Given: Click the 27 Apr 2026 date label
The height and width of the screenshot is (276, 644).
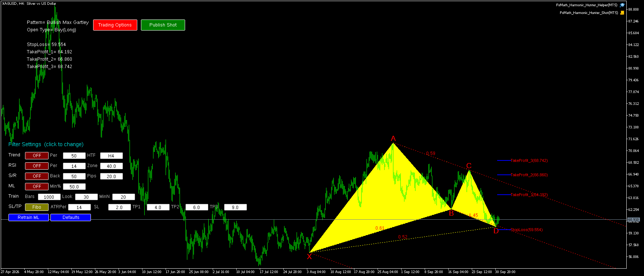Looking at the screenshot, I should pos(10,272).
